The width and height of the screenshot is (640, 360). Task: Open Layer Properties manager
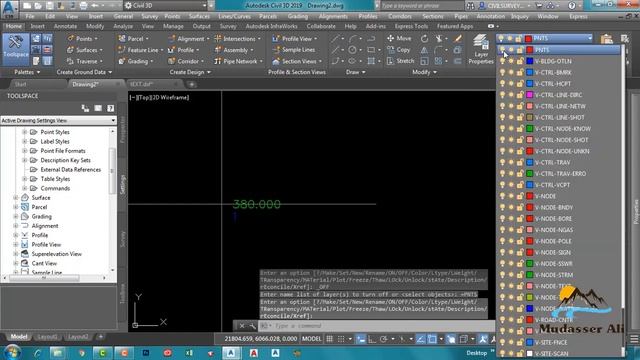pyautogui.click(x=481, y=49)
